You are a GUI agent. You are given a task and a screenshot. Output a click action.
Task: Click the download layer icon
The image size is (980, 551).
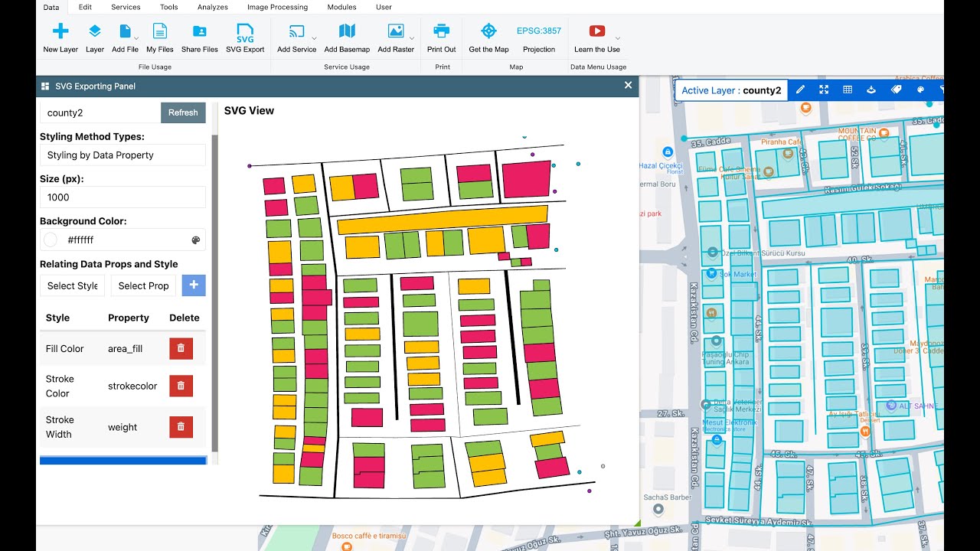pyautogui.click(x=871, y=90)
